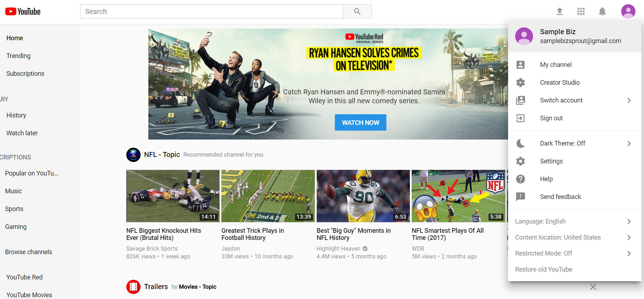Click Savage Brick Sports channel name
This screenshot has width=644, height=299.
point(152,248)
